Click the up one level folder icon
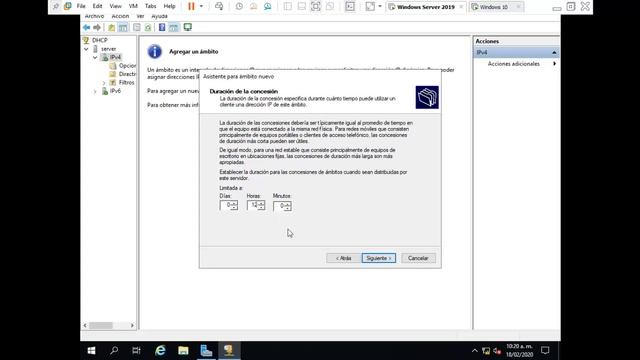This screenshot has height=360, width=640. click(x=111, y=27)
